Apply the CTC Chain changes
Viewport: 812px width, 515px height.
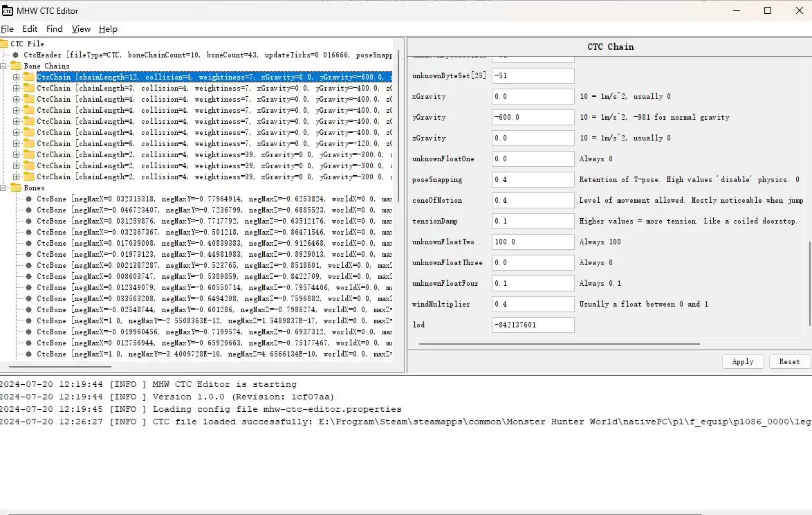[743, 361]
